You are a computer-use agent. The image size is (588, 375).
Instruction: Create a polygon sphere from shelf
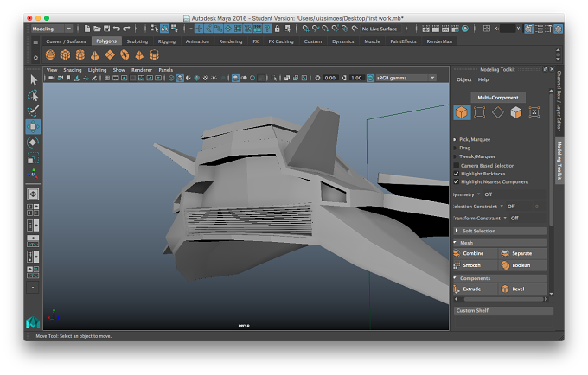tap(51, 55)
